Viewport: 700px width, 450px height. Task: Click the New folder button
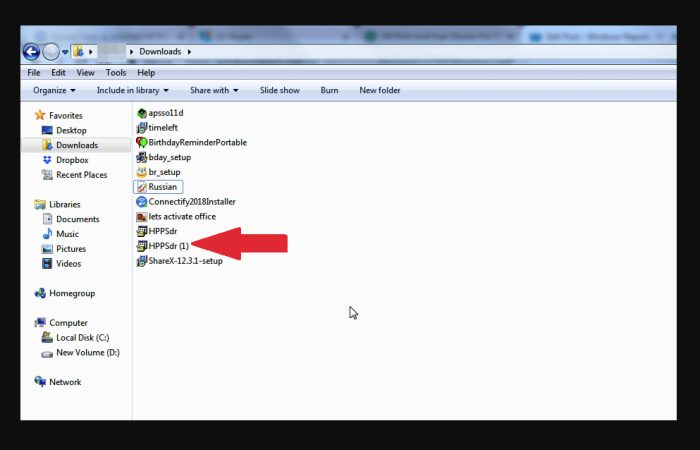[x=379, y=90]
